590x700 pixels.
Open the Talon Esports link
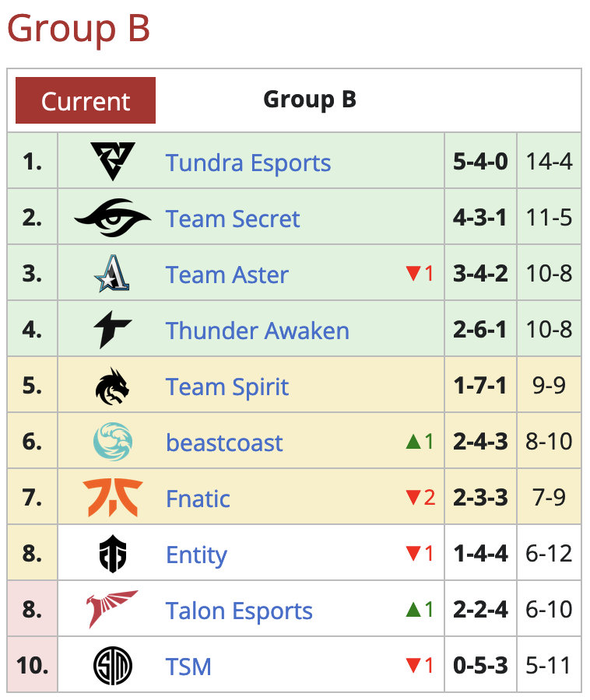tap(239, 611)
